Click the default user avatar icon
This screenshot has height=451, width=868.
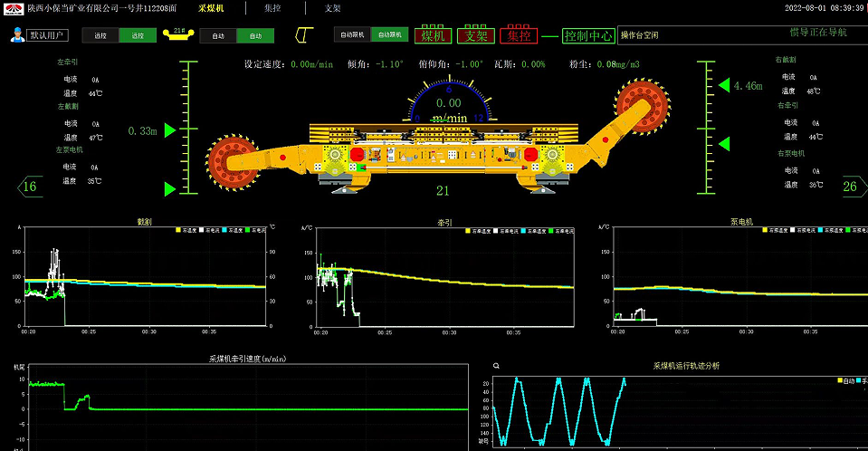17,35
